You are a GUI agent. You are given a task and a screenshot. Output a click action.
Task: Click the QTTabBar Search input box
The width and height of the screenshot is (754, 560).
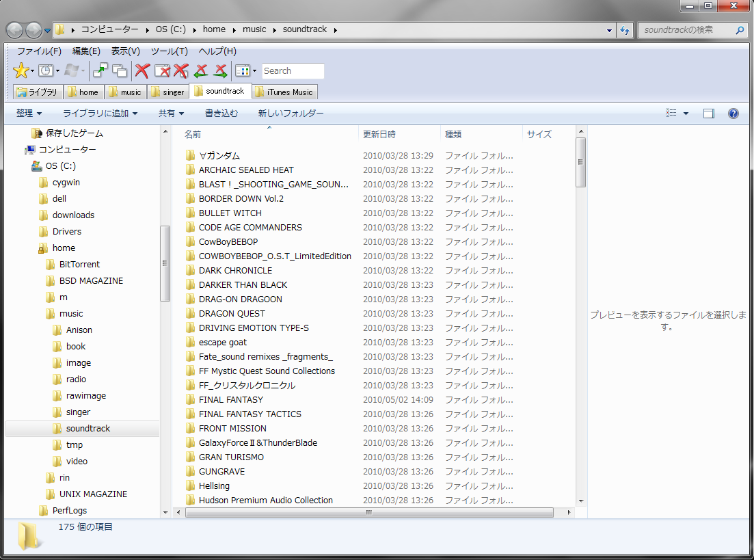293,70
